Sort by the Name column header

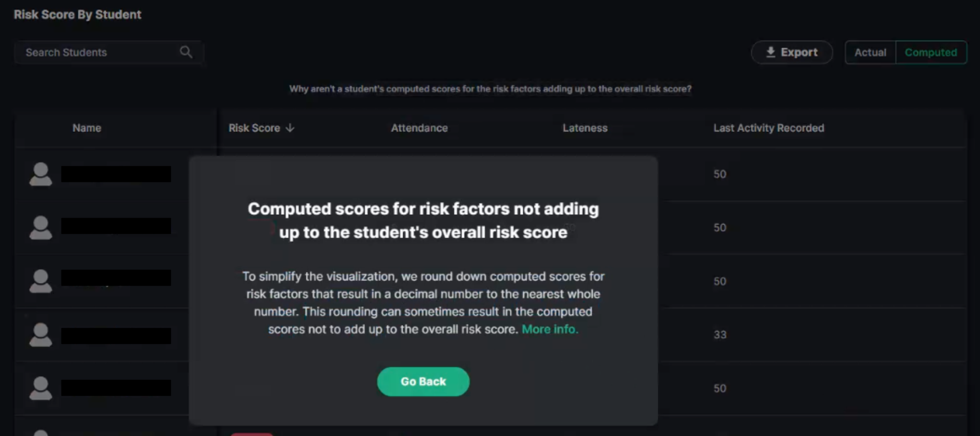click(87, 128)
